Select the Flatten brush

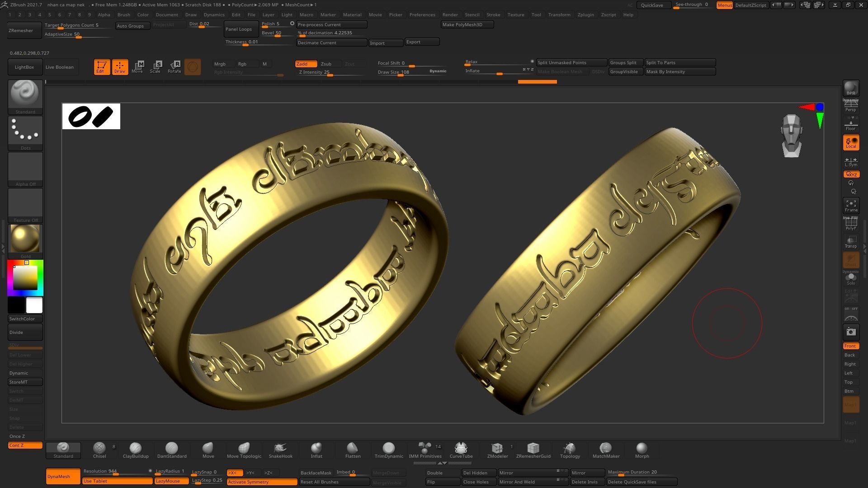(353, 450)
